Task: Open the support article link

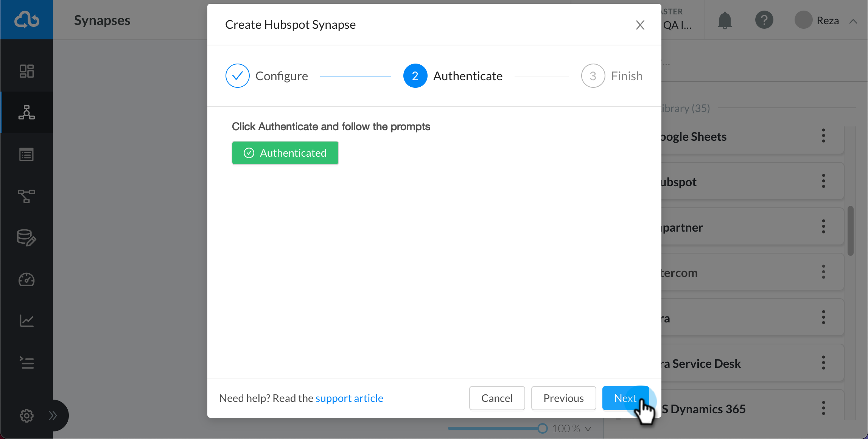Action: 349,398
